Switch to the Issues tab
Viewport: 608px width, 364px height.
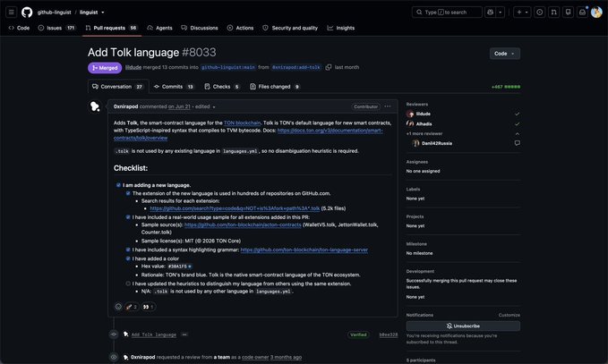[x=56, y=28]
